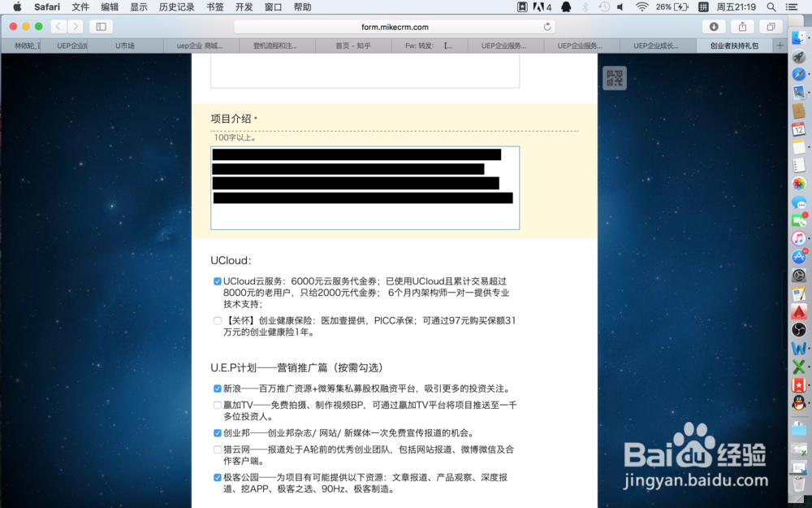
Task: Open System Preferences in the Dock
Action: tap(798, 276)
